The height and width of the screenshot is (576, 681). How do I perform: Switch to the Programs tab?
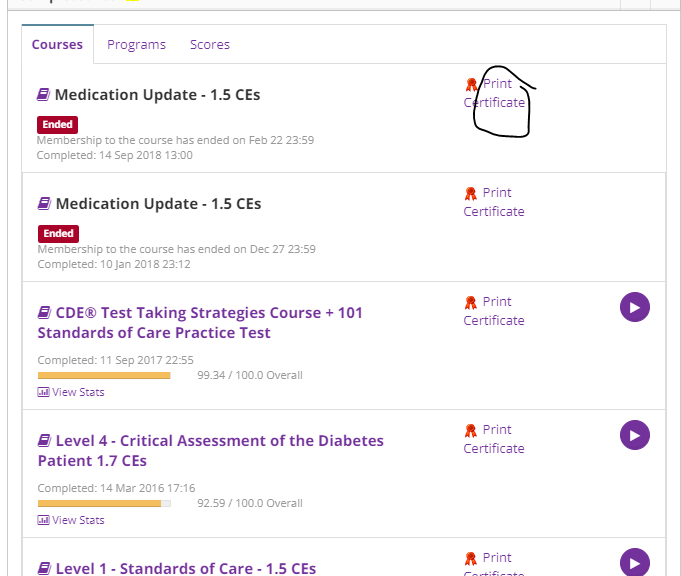136,44
